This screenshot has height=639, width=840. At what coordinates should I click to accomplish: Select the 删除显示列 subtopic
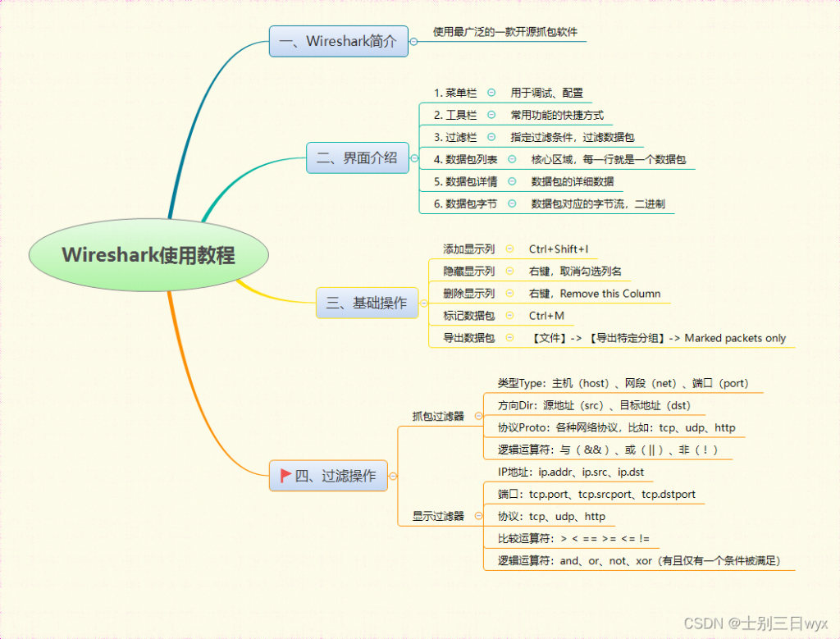[x=468, y=293]
